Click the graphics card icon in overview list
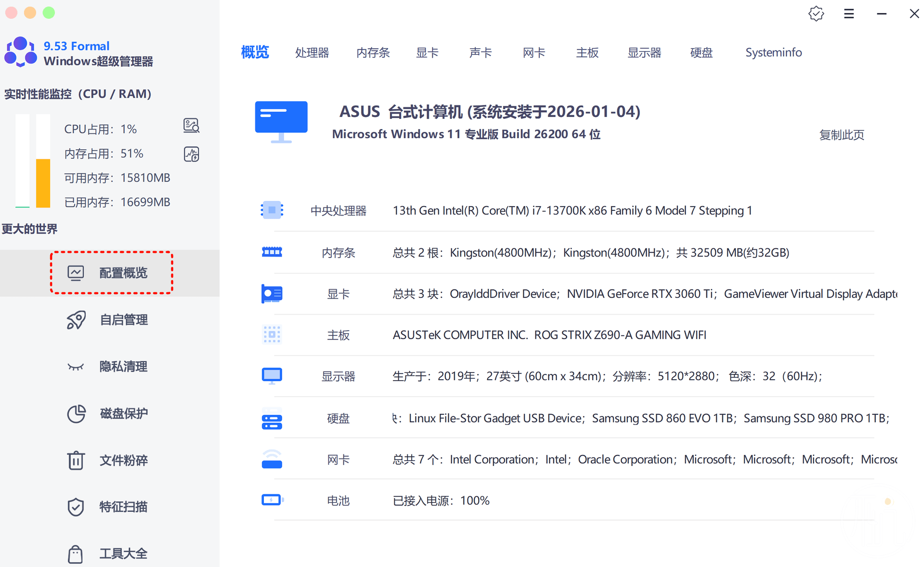924x567 pixels. [272, 294]
